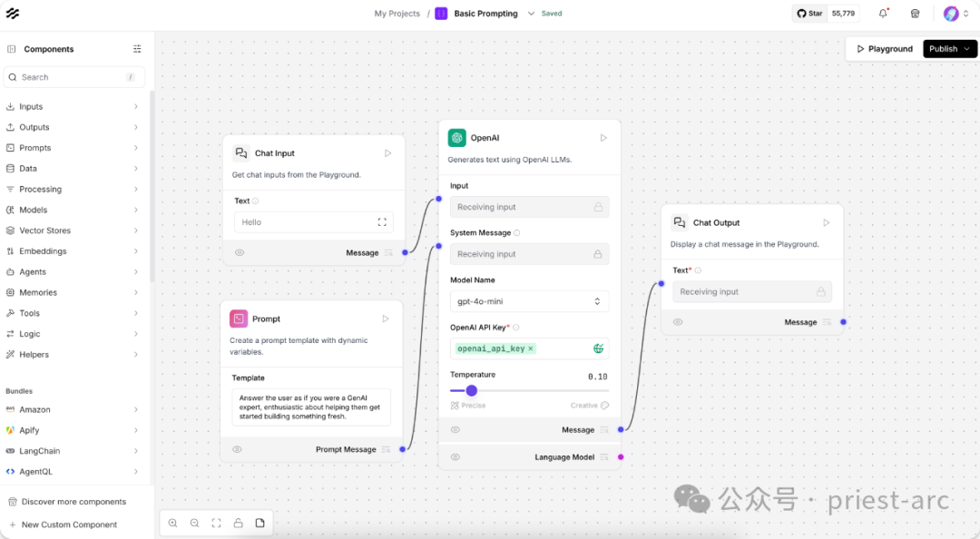Expand the Processing category

(x=73, y=189)
